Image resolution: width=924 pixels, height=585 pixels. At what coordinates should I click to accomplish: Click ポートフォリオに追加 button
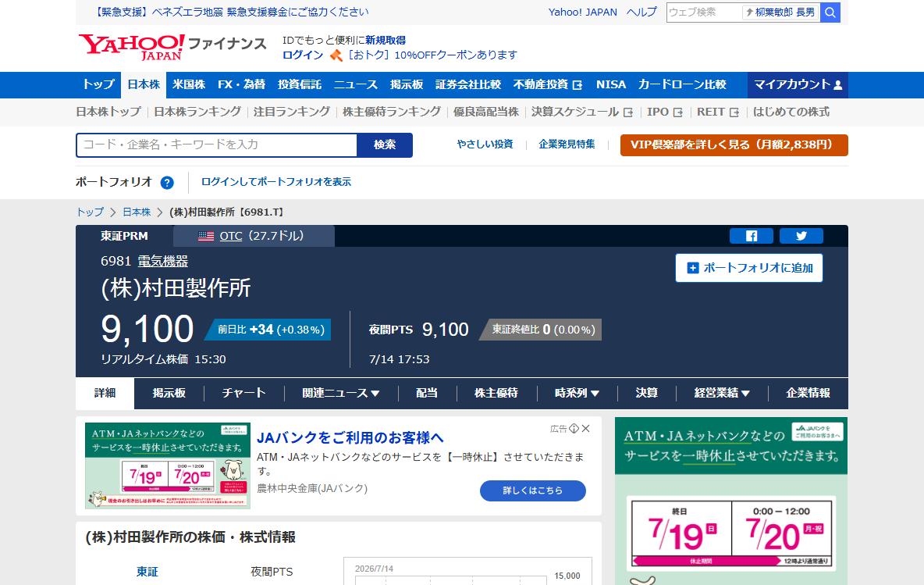(x=749, y=268)
